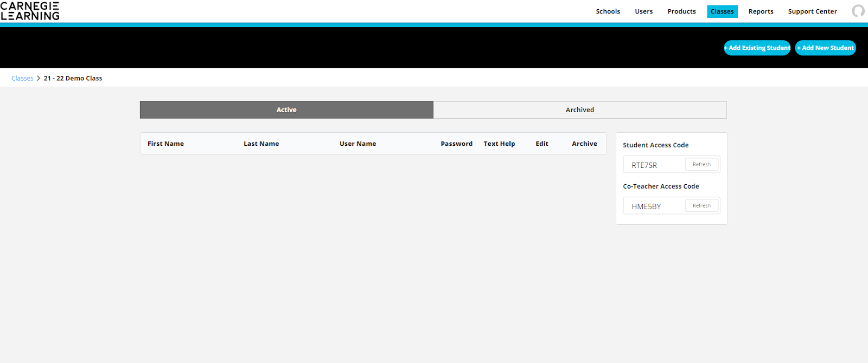868x363 pixels.
Task: Sort by Last Name column header
Action: (261, 144)
